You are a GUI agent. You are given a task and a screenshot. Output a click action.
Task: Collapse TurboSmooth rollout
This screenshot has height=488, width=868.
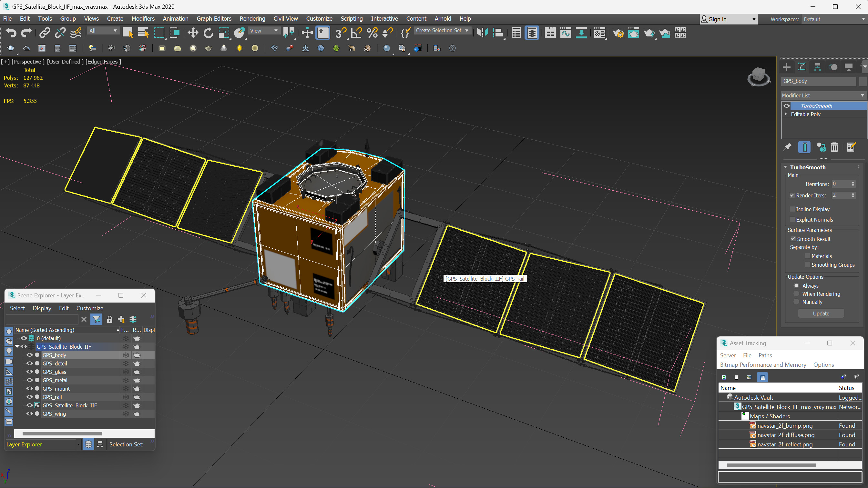[785, 167]
